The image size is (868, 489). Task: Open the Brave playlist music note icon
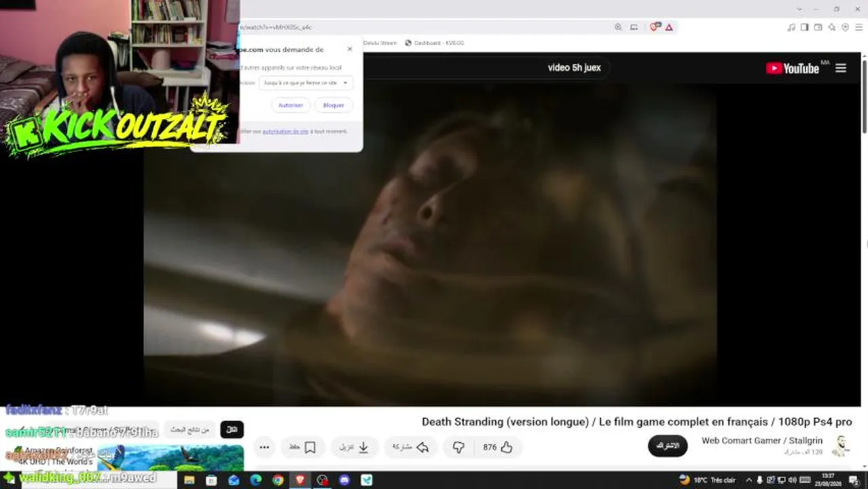(x=791, y=27)
